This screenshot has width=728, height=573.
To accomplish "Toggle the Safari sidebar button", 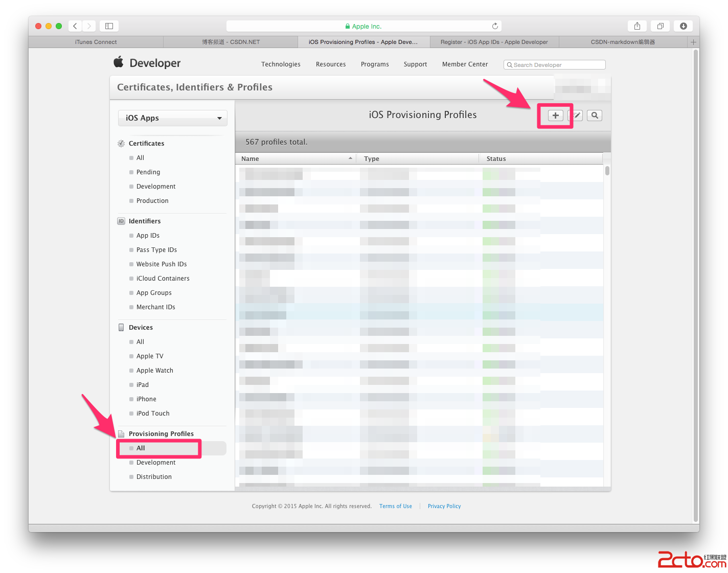I will [109, 26].
